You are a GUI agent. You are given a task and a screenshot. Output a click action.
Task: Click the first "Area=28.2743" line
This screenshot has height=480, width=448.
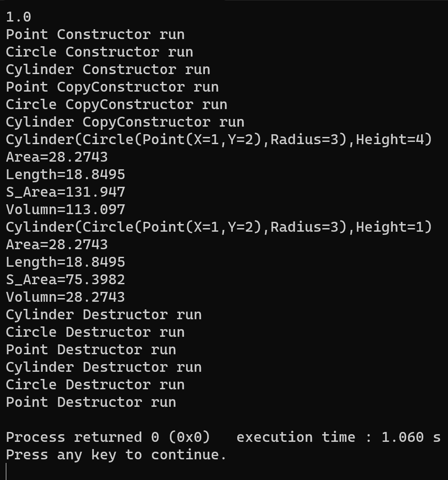pos(57,157)
